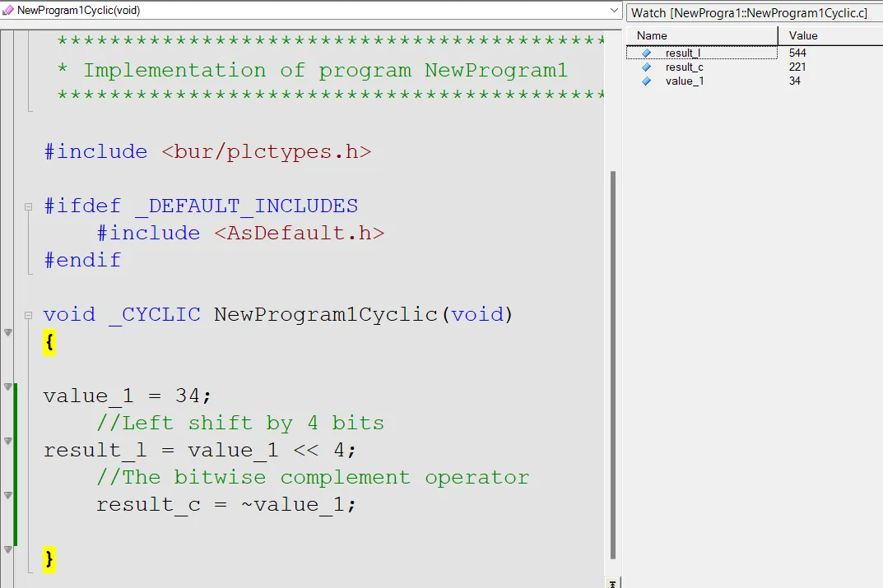Click the 'Implementation of program NewProgram1' comment
The width and height of the screenshot is (883, 588).
click(326, 71)
